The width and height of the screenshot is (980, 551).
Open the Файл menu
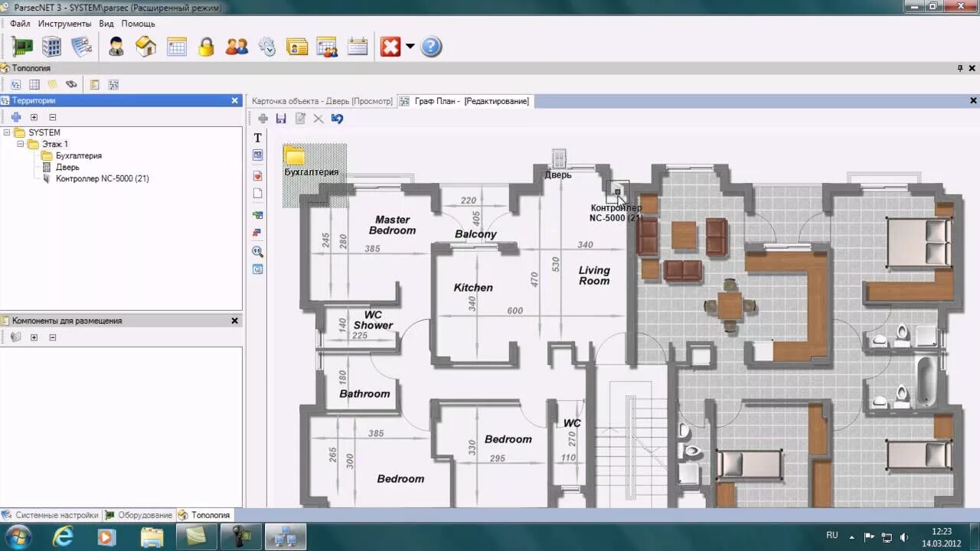[20, 24]
